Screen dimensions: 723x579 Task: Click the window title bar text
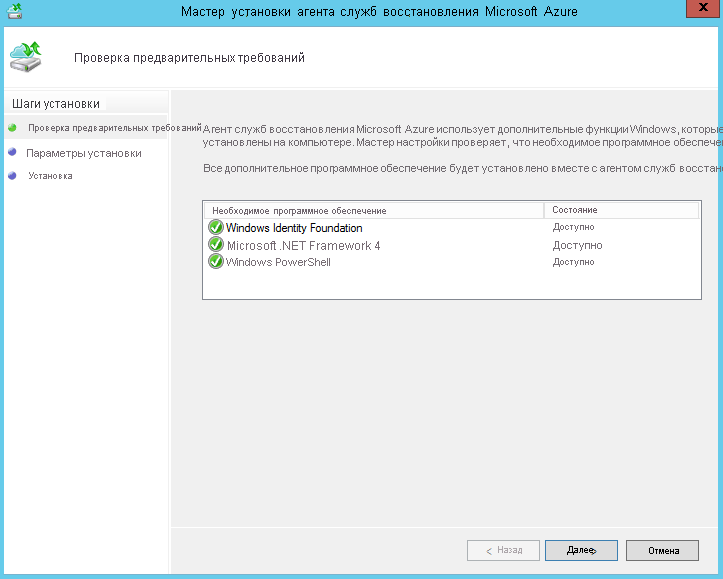pos(379,11)
